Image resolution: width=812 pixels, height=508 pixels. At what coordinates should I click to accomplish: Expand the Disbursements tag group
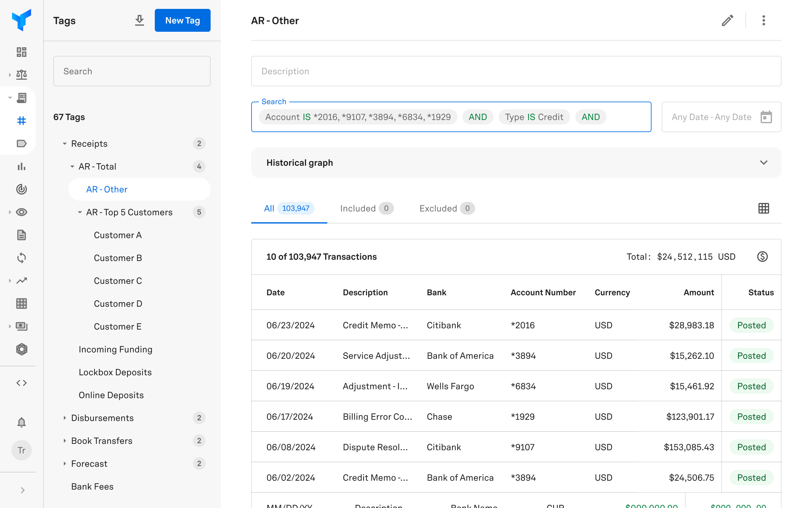pyautogui.click(x=64, y=418)
